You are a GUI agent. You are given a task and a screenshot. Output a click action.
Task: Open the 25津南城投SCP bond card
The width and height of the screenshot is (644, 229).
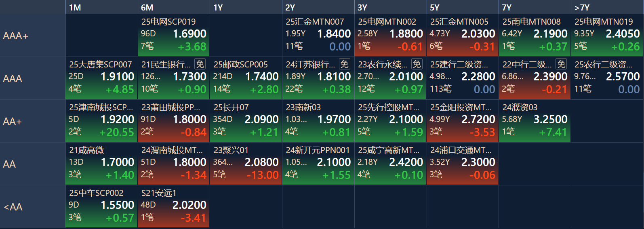101,121
